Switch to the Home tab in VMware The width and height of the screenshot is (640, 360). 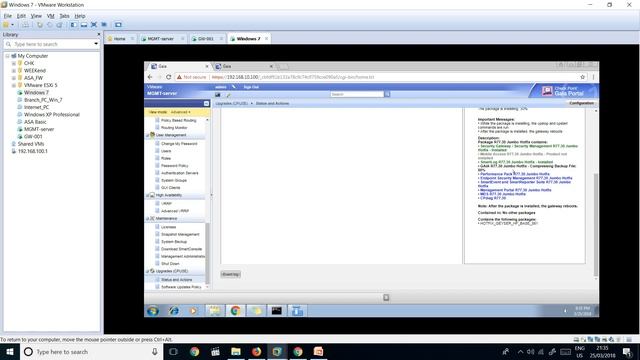point(120,39)
